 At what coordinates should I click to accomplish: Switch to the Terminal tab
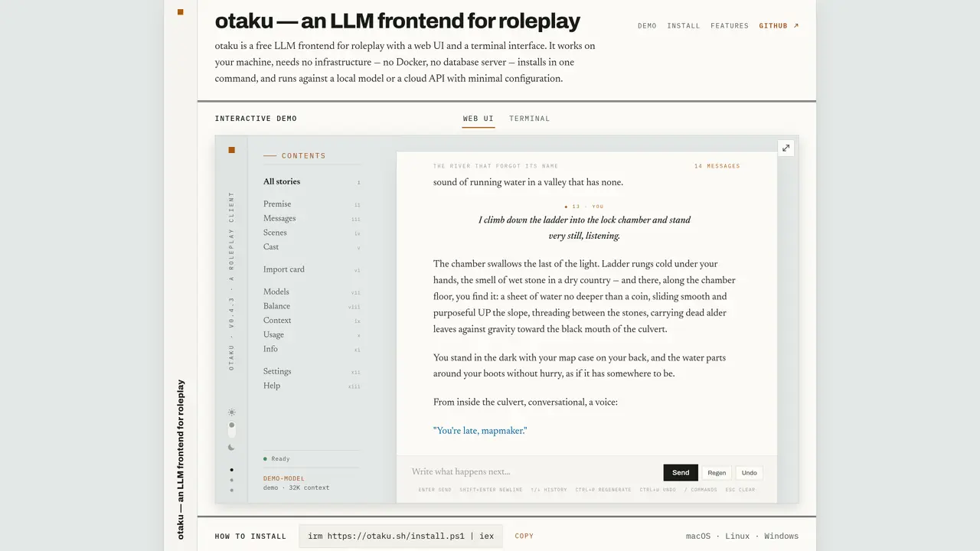(530, 119)
